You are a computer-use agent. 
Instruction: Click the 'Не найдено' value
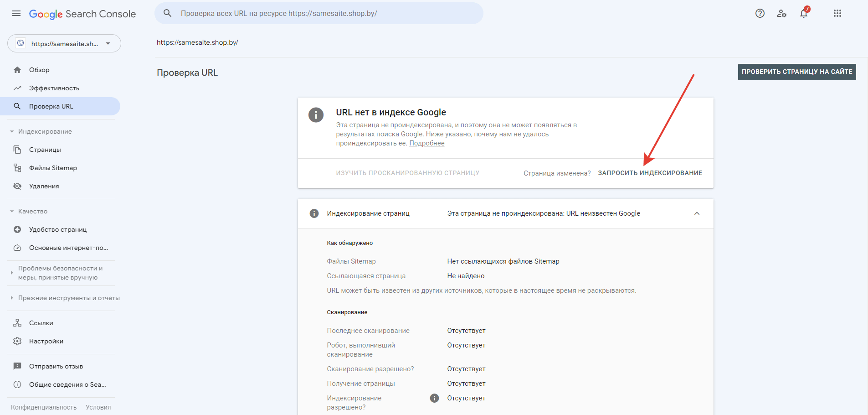(x=466, y=276)
